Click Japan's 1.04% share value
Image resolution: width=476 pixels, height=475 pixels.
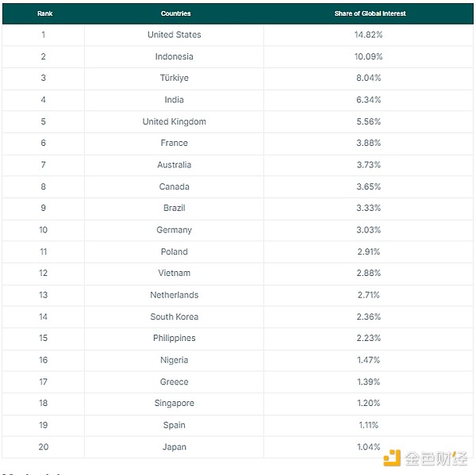coord(370,447)
